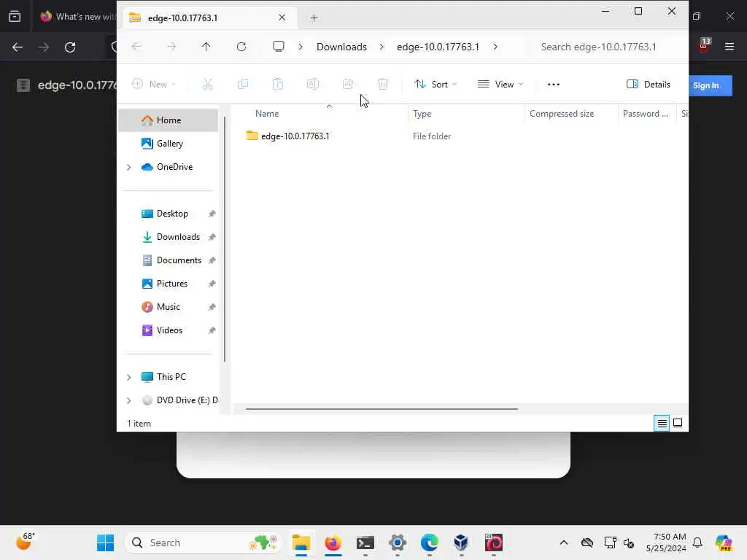Open VirtualBox from the taskbar
747x560 pixels.
(461, 542)
